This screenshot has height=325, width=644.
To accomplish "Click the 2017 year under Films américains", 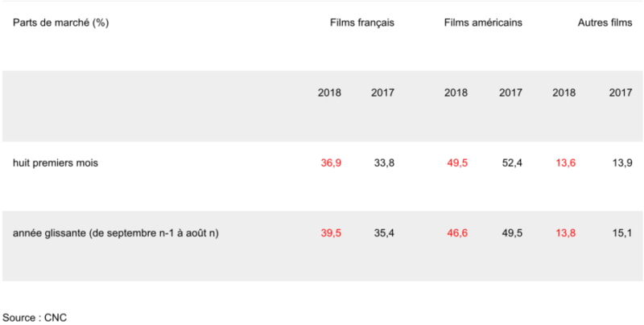I will 510,93.
